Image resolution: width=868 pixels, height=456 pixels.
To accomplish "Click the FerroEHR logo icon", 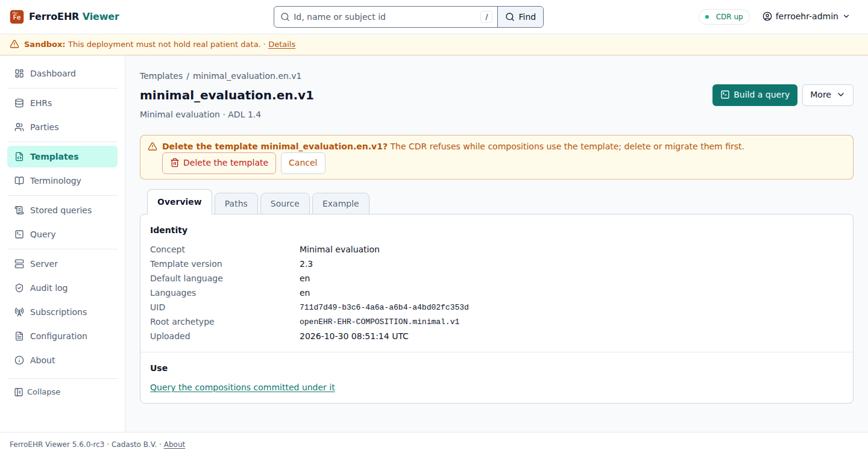I will pyautogui.click(x=17, y=17).
